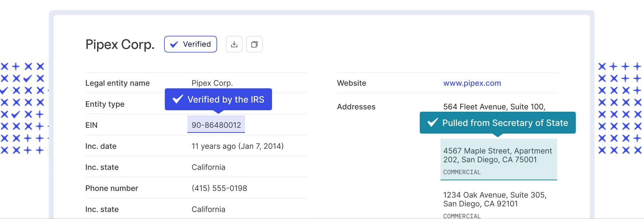Click the Website label

click(352, 83)
